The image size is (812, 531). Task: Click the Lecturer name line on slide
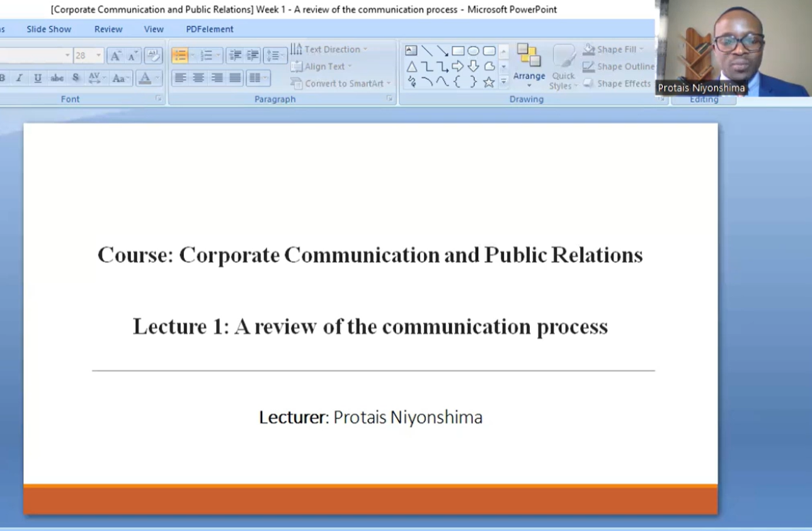(x=370, y=417)
